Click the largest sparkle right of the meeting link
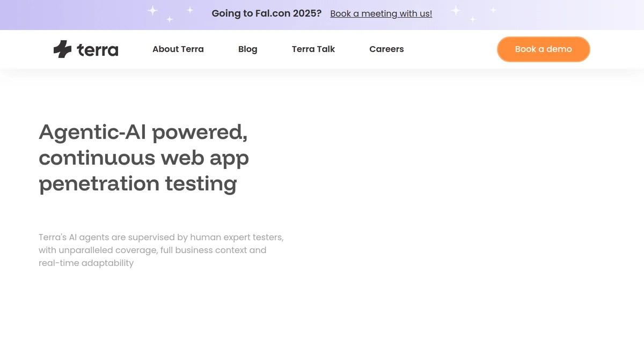The height and width of the screenshot is (362, 644). coord(456,10)
